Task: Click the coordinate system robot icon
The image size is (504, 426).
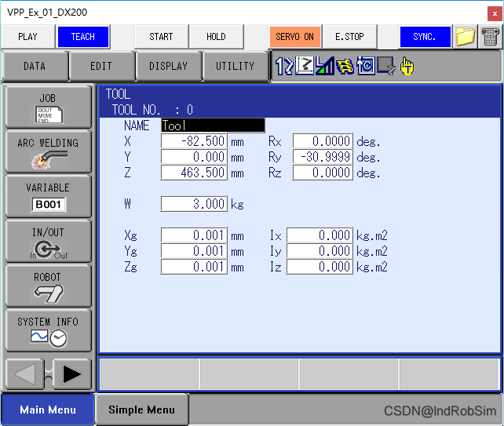Action: (x=305, y=66)
